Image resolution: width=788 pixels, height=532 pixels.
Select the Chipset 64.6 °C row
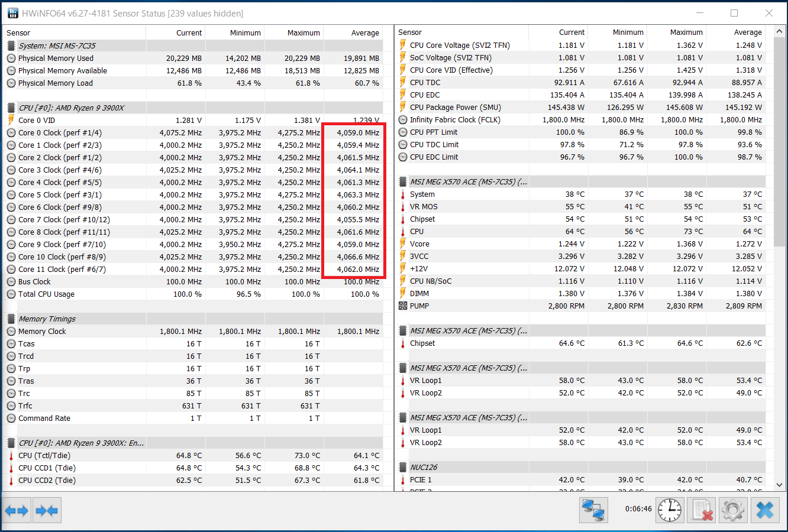click(x=580, y=343)
